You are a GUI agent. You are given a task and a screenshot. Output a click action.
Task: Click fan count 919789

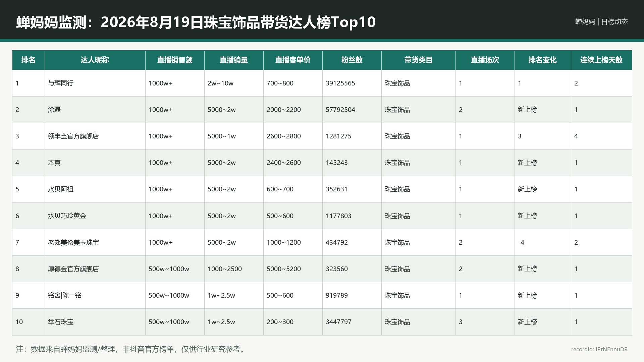pos(337,295)
